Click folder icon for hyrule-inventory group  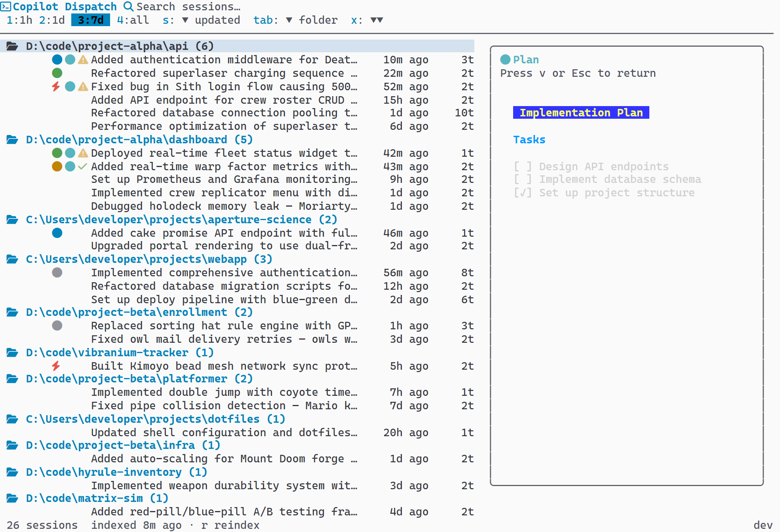[12, 472]
